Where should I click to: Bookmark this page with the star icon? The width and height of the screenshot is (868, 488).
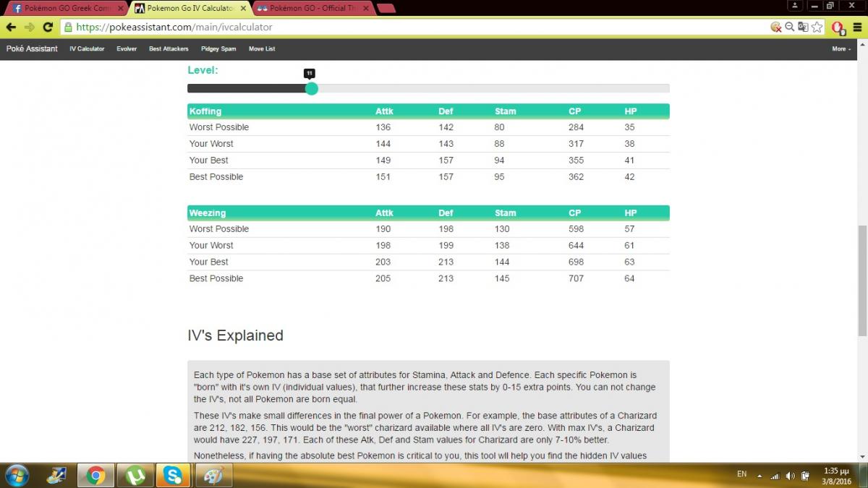[x=817, y=27]
